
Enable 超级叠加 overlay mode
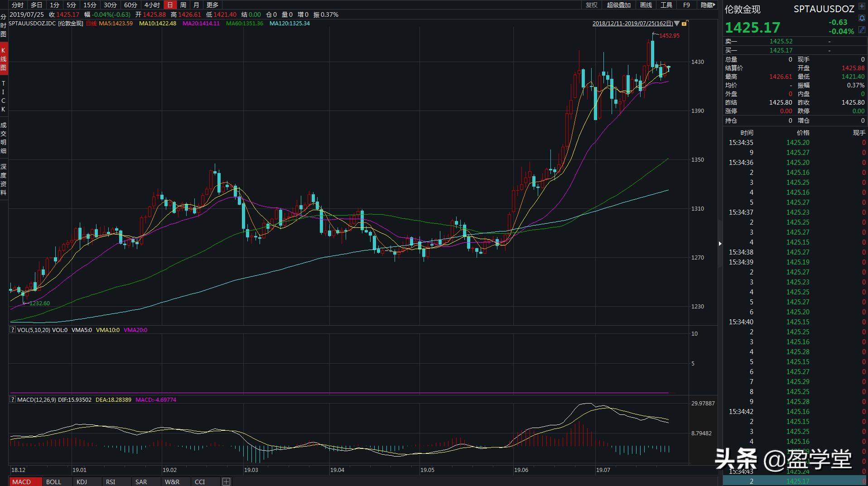pos(619,5)
